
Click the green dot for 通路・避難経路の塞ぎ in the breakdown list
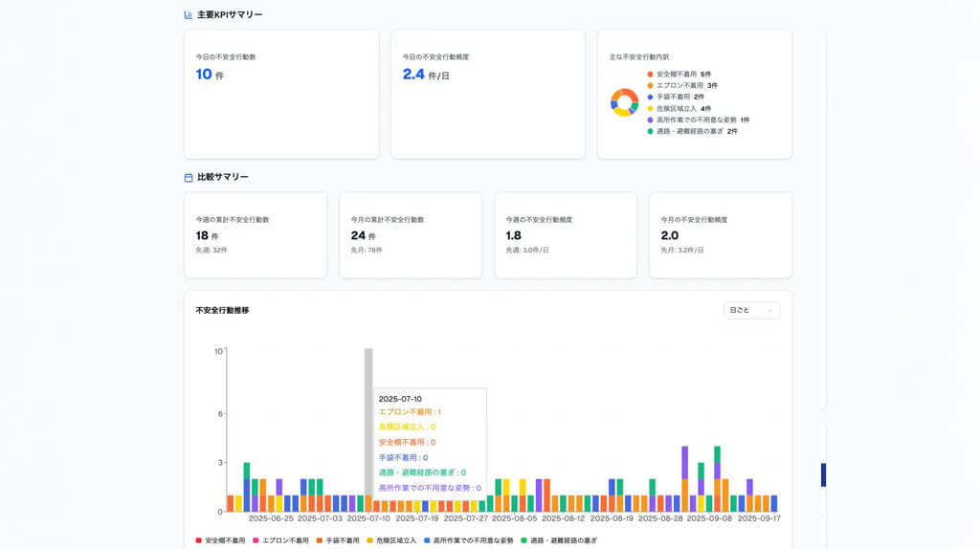(x=651, y=132)
